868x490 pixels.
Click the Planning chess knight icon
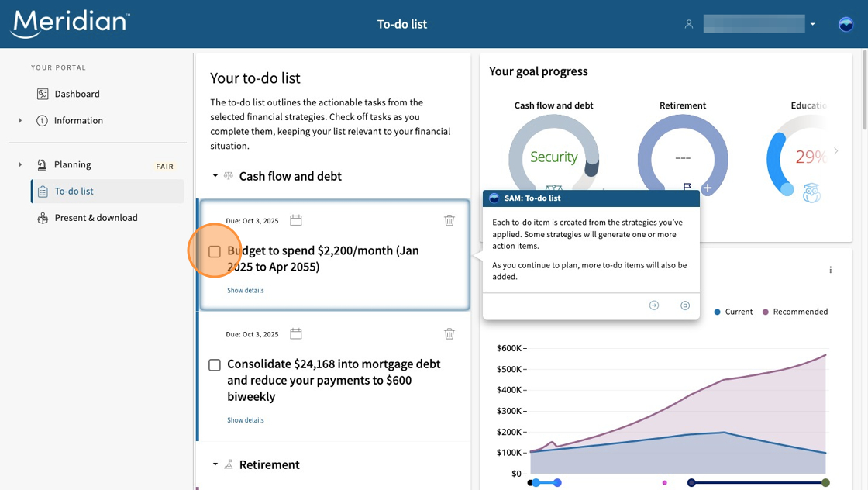42,164
